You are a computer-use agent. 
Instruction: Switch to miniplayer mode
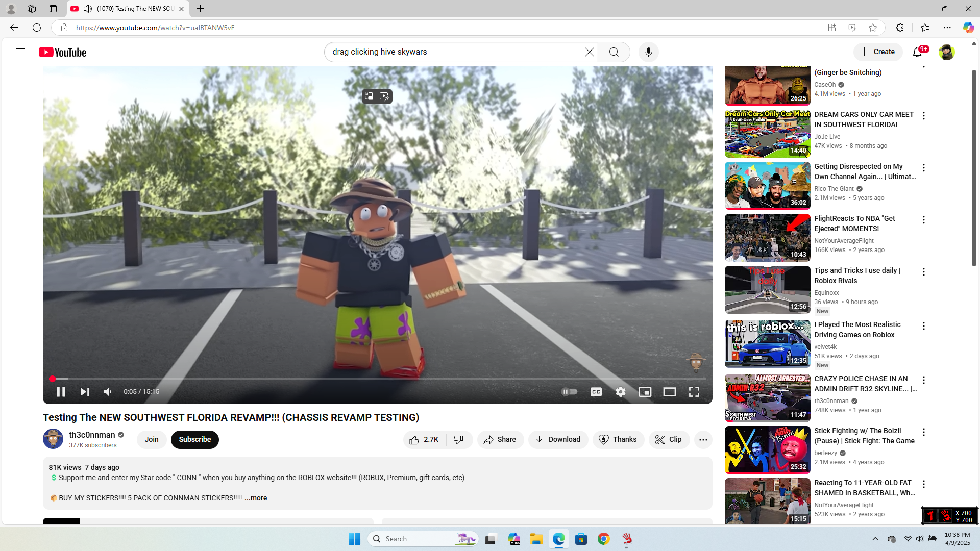point(645,392)
